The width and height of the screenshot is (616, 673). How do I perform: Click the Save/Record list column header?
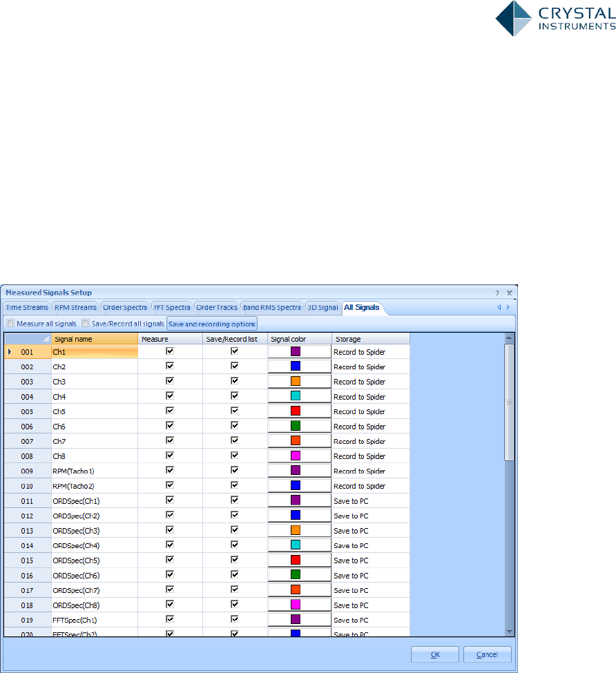coord(235,339)
